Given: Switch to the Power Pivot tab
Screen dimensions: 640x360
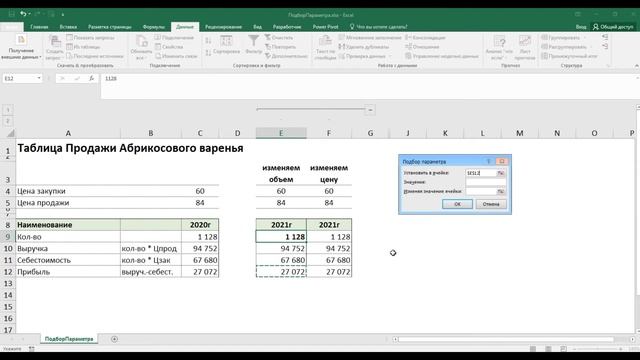Looking at the screenshot, I should click(x=325, y=27).
